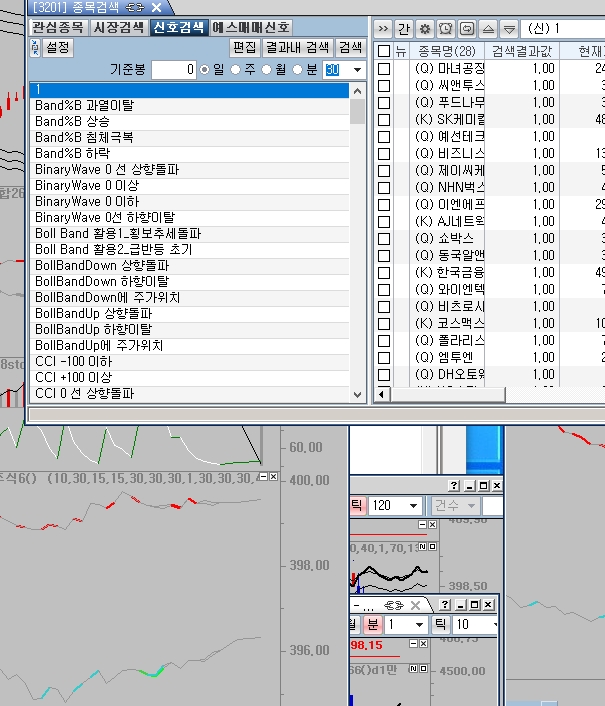Select "CCI 0 선 상향돌파" in signal list
The image size is (605, 706).
(x=98, y=393)
